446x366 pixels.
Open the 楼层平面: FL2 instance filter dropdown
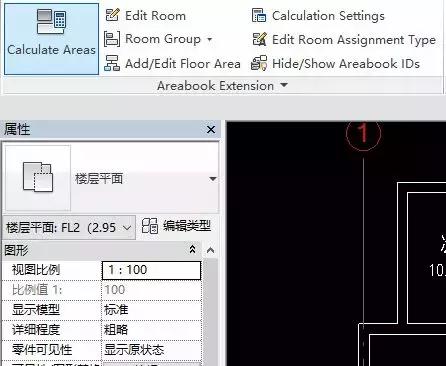(69, 228)
